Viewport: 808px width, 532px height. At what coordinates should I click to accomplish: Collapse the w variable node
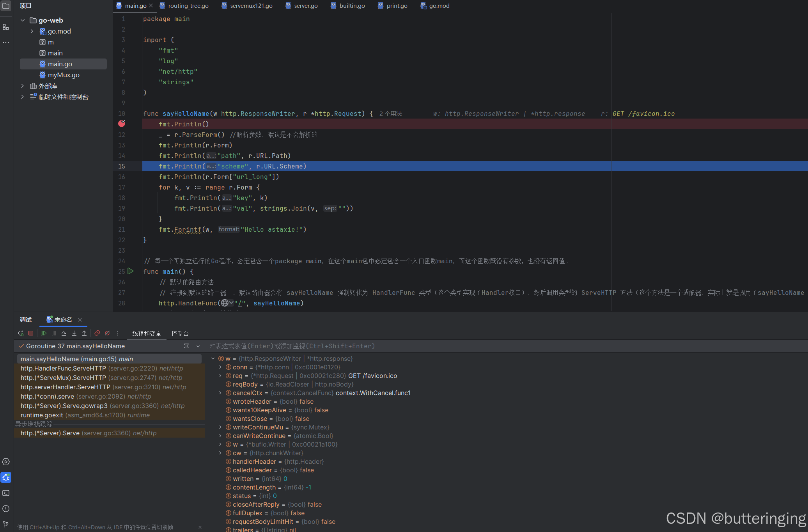[x=213, y=358]
